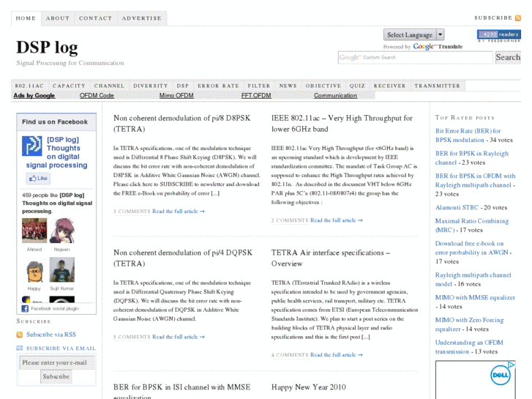Go to the HOME tab
The image size is (532, 399).
click(x=26, y=18)
